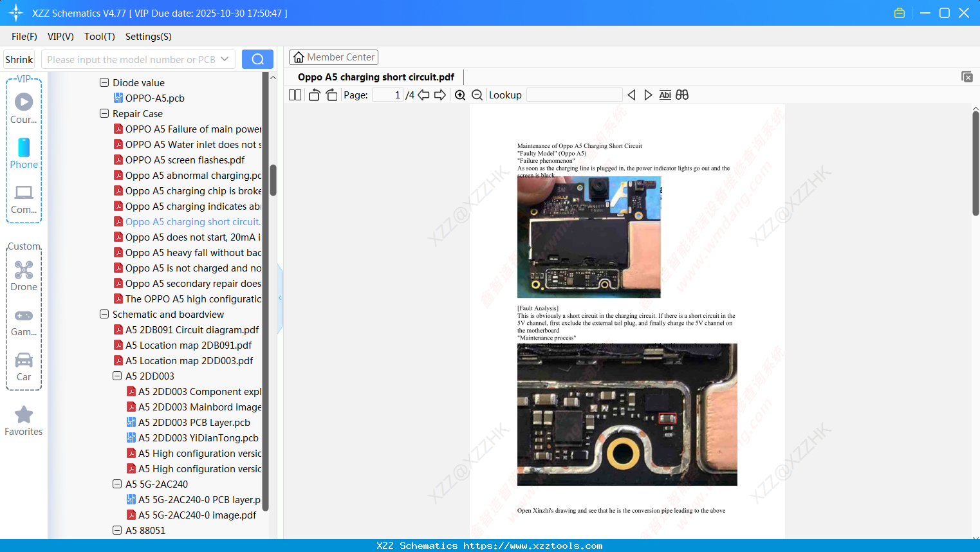Select the Drone category icon
Screen dimensions: 980x552
pyautogui.click(x=24, y=276)
